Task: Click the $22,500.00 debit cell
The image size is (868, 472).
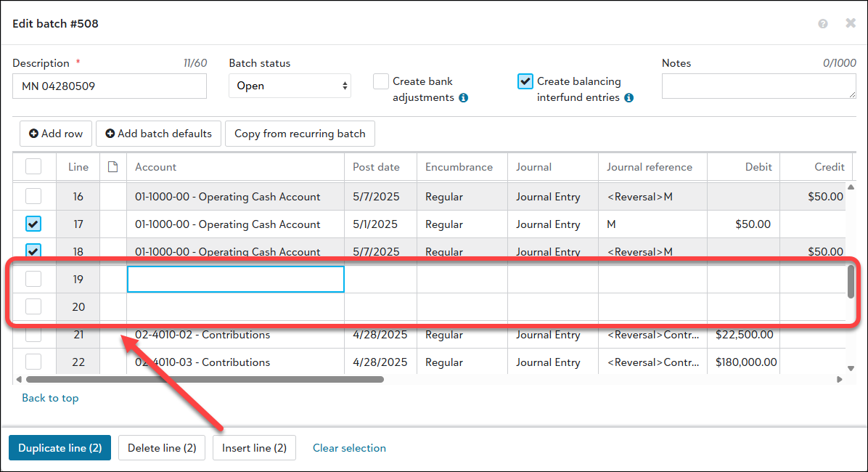Action: coord(743,335)
